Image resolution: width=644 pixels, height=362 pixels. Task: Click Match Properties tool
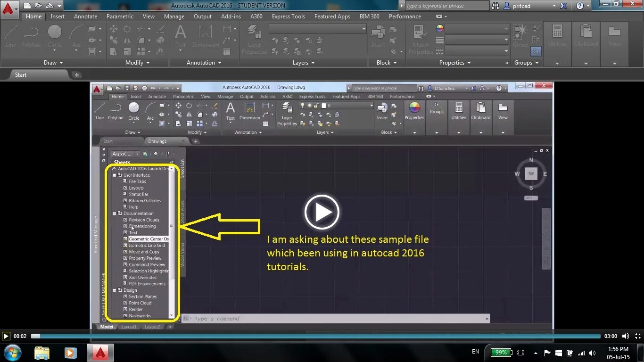point(421,40)
